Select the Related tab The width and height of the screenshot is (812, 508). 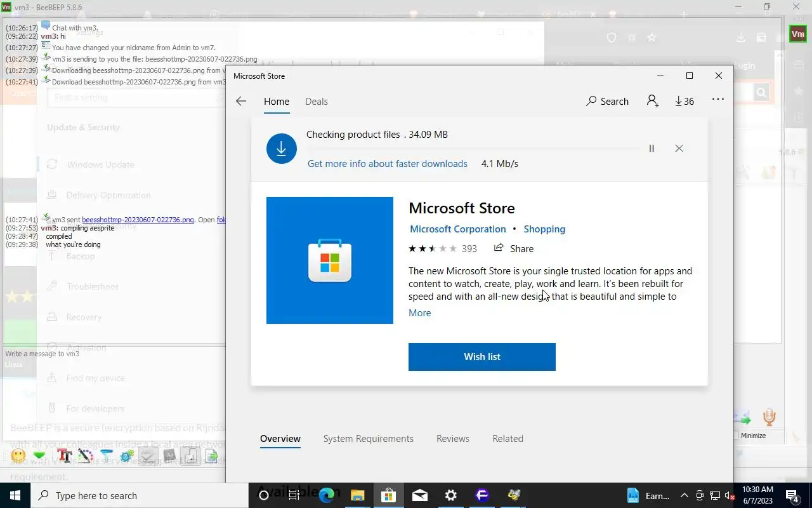click(508, 438)
